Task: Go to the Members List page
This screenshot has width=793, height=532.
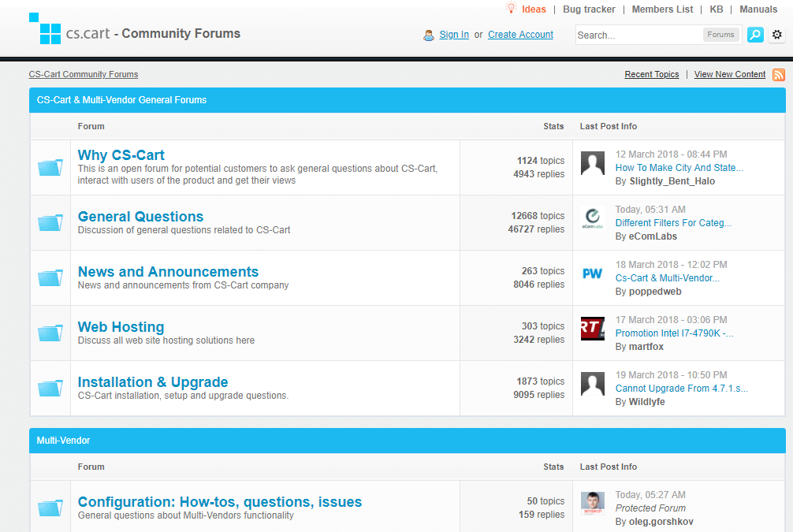Action: (x=662, y=9)
